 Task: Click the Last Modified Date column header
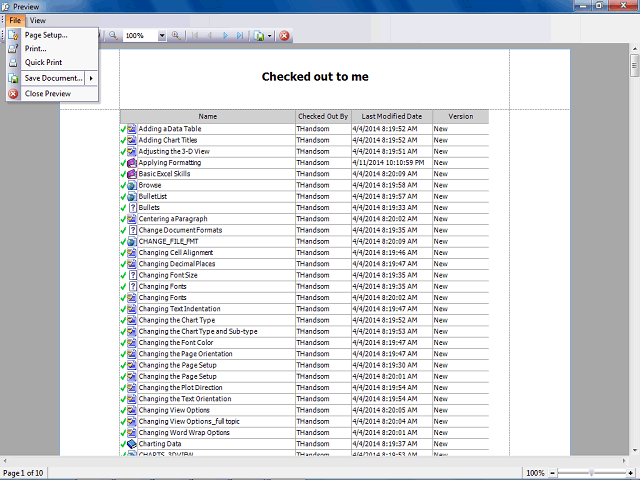click(392, 116)
